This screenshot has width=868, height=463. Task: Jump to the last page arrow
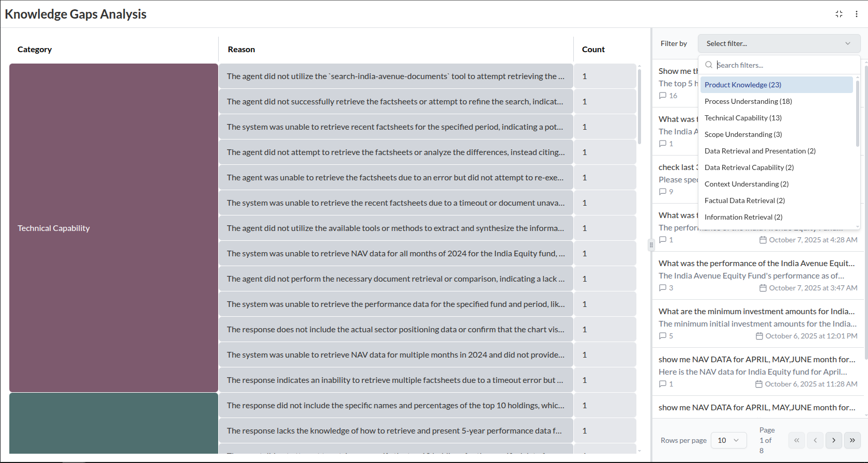coord(852,440)
